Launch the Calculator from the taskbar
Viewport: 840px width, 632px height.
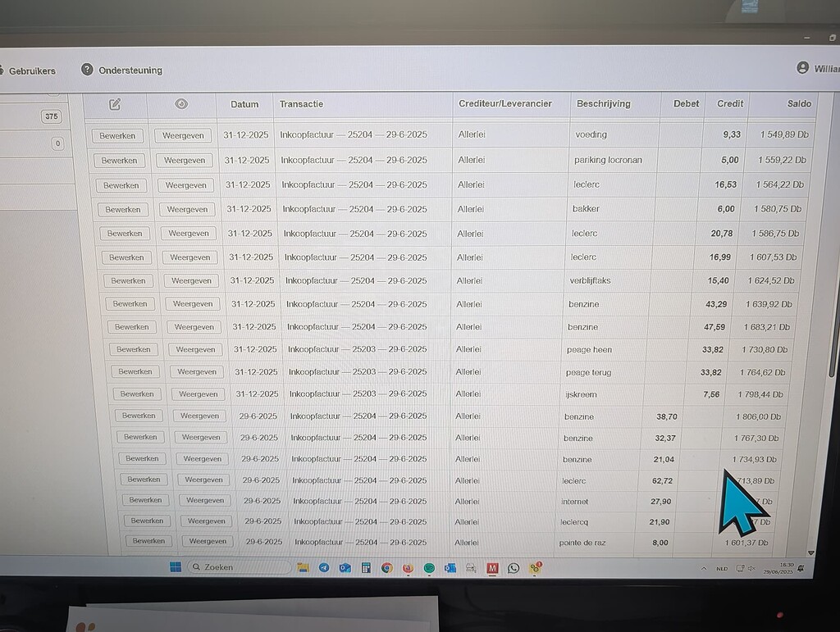[366, 566]
